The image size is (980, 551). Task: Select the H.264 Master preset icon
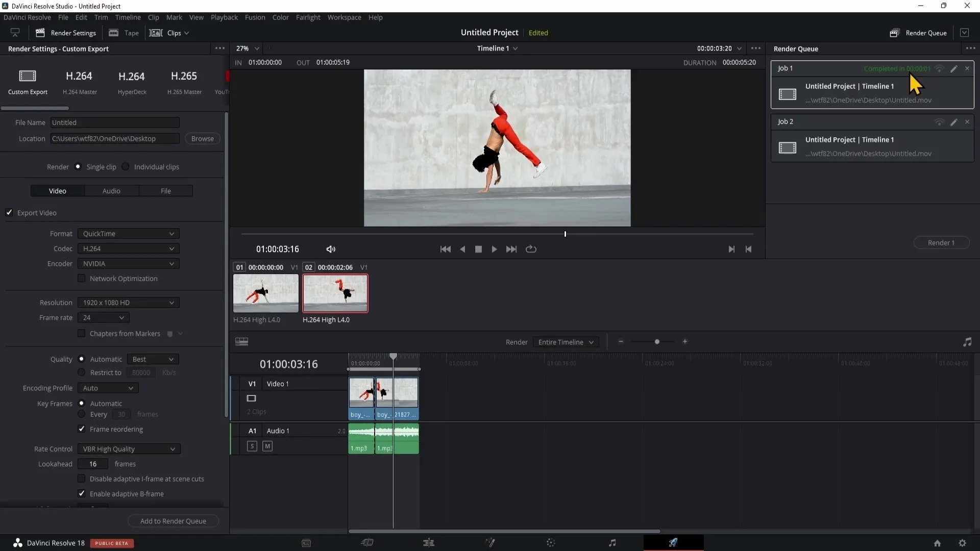[79, 76]
